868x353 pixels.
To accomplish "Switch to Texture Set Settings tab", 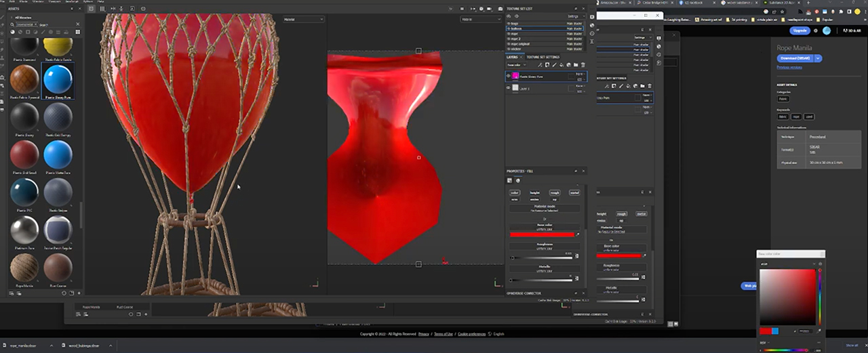I will 543,57.
